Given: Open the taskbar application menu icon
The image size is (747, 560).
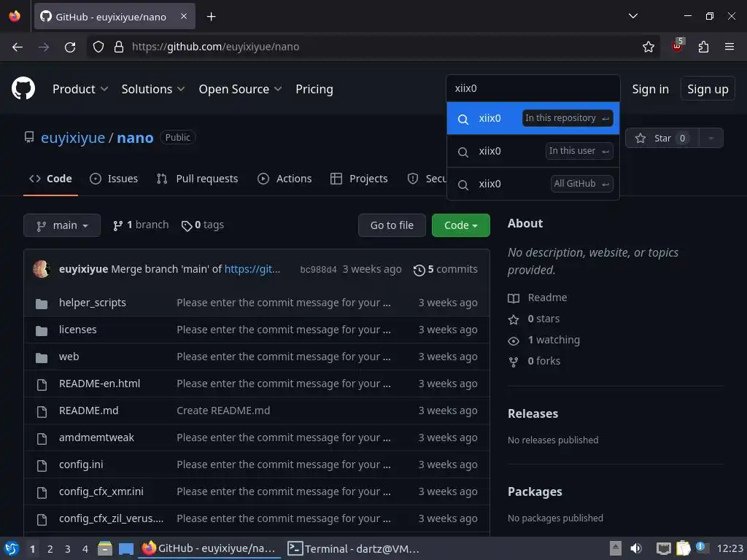Looking at the screenshot, I should click(12, 548).
